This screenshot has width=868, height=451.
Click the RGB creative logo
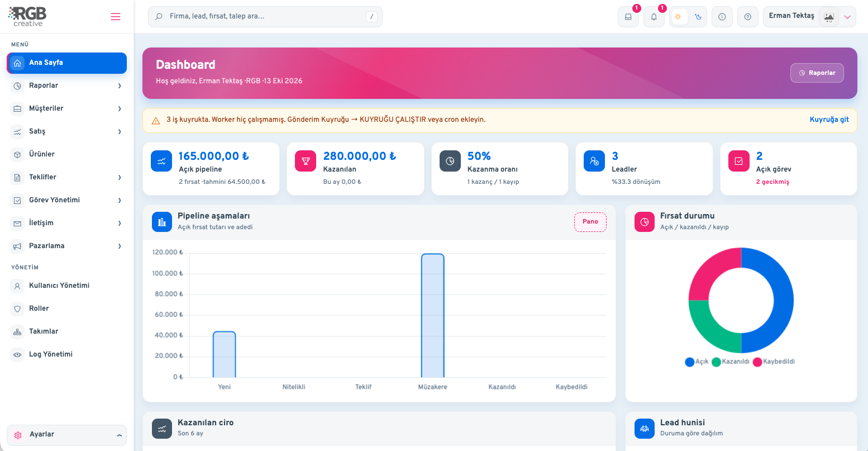point(28,17)
